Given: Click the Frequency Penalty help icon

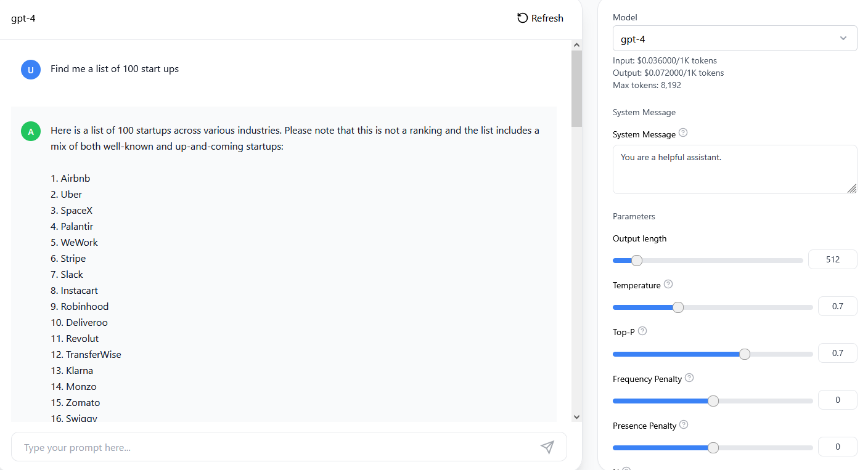Looking at the screenshot, I should pyautogui.click(x=689, y=378).
